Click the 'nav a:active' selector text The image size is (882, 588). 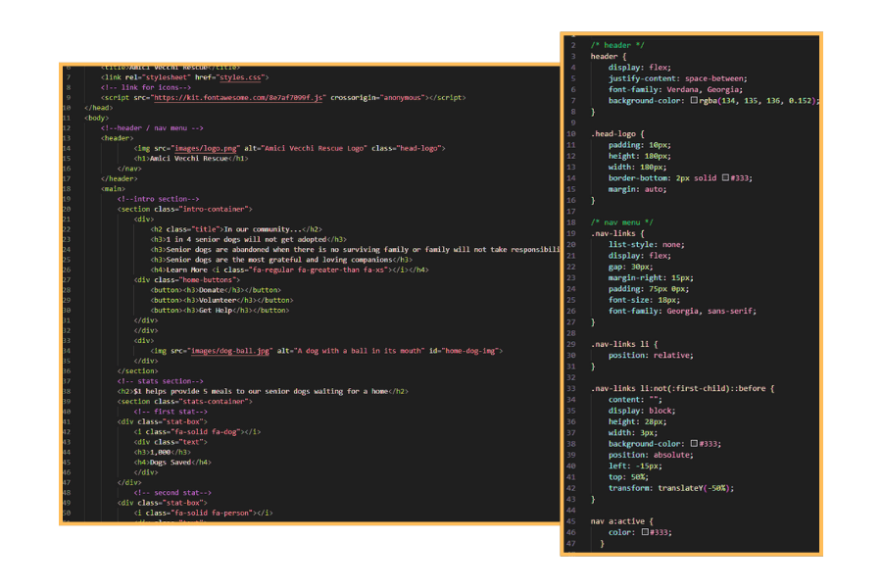pyautogui.click(x=621, y=521)
